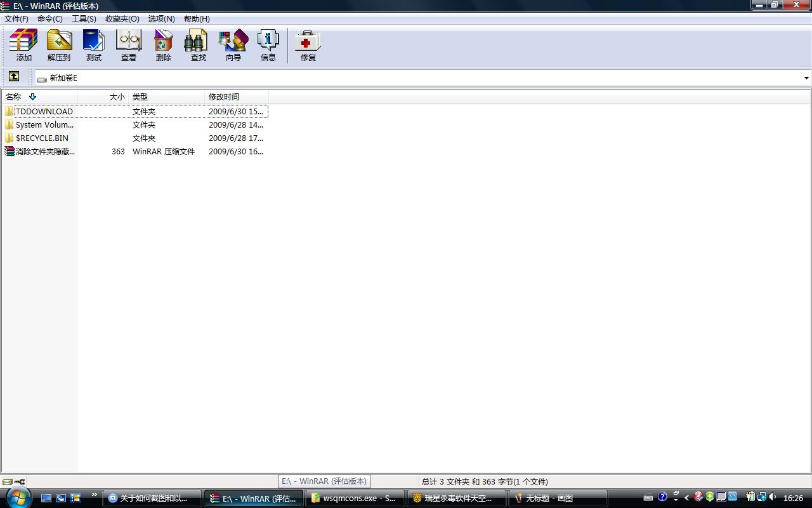Sort by 名称 column header
The width and height of the screenshot is (812, 508).
click(39, 97)
